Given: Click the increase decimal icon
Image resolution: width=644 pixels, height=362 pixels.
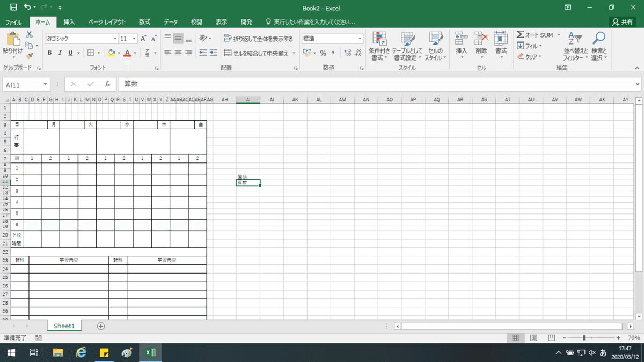Looking at the screenshot, I should 347,53.
